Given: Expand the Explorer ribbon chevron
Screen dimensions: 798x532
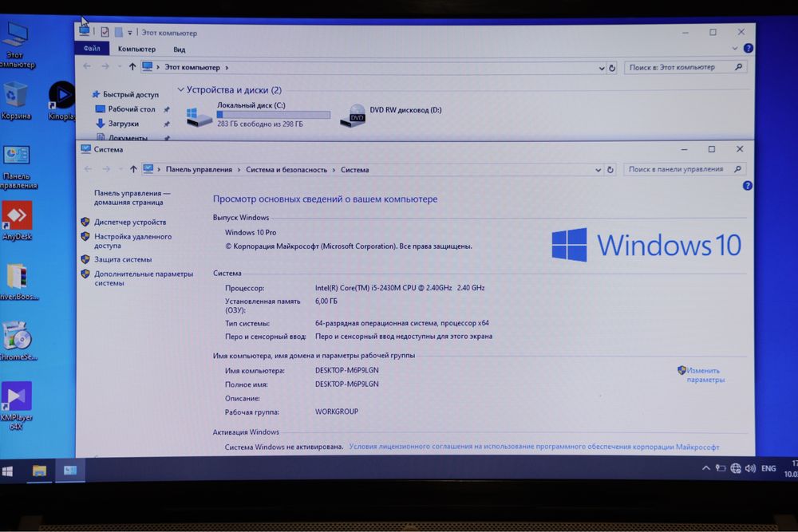Looking at the screenshot, I should [734, 49].
